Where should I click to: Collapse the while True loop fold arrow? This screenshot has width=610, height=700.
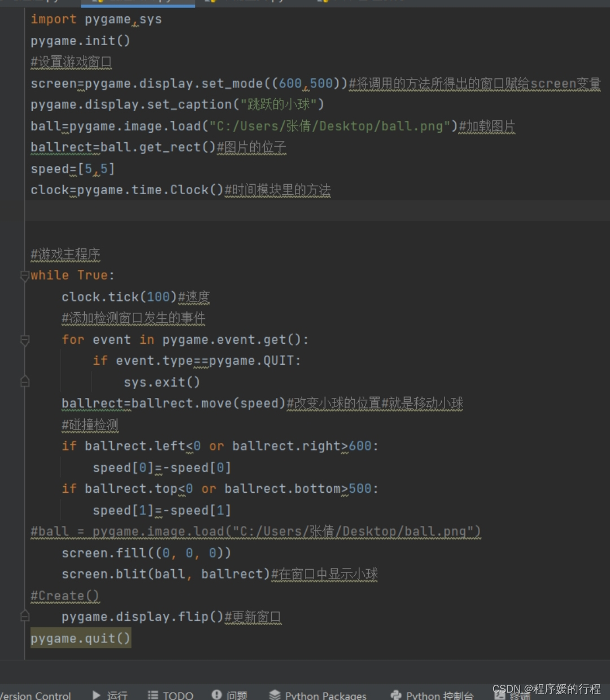point(25,276)
